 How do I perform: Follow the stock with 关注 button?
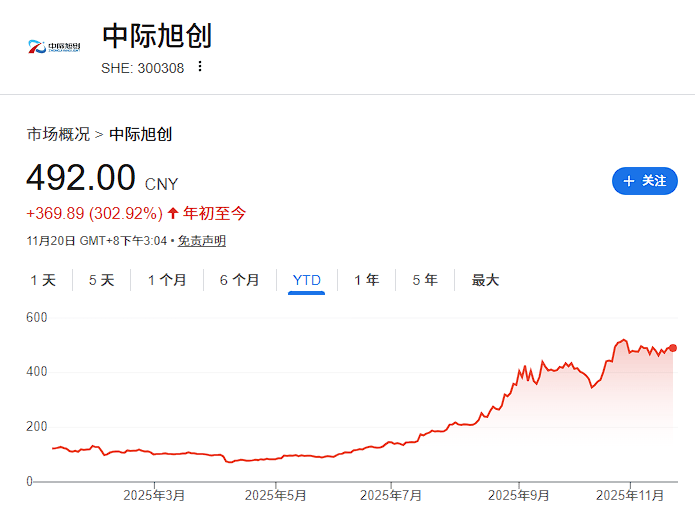pos(644,181)
